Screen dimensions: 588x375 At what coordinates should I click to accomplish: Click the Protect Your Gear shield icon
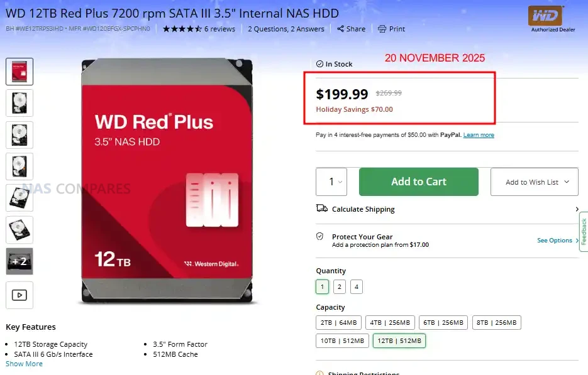click(320, 237)
